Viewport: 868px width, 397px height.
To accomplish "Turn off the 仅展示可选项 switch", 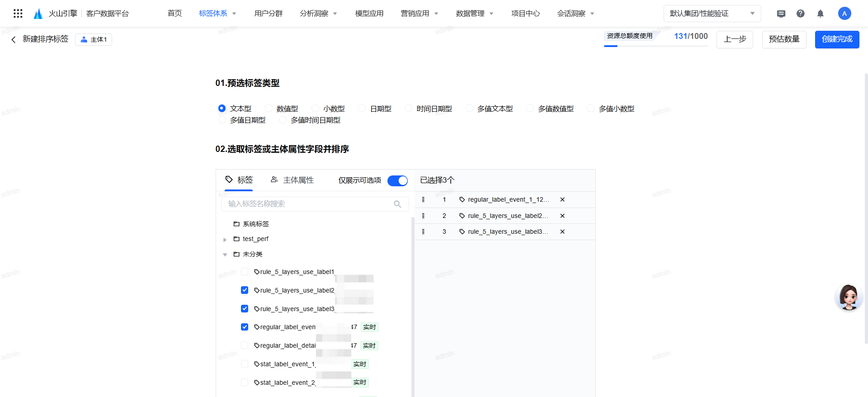I will point(397,180).
